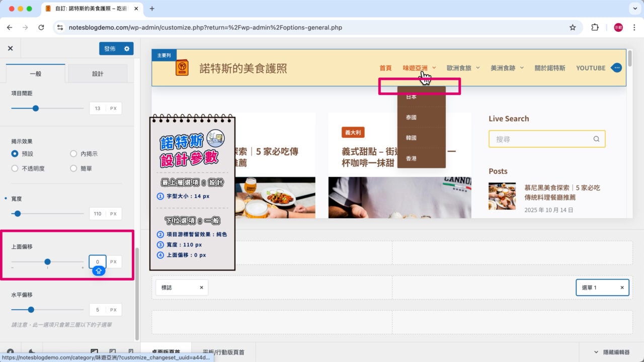This screenshot has height=362, width=644.
Task: Click the search magnifier icon in Live Search
Action: (x=596, y=139)
